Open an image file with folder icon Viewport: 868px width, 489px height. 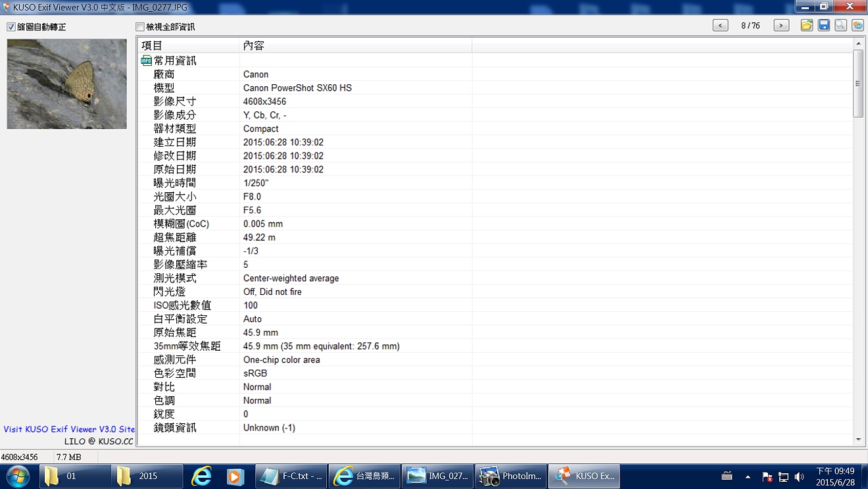(x=807, y=26)
